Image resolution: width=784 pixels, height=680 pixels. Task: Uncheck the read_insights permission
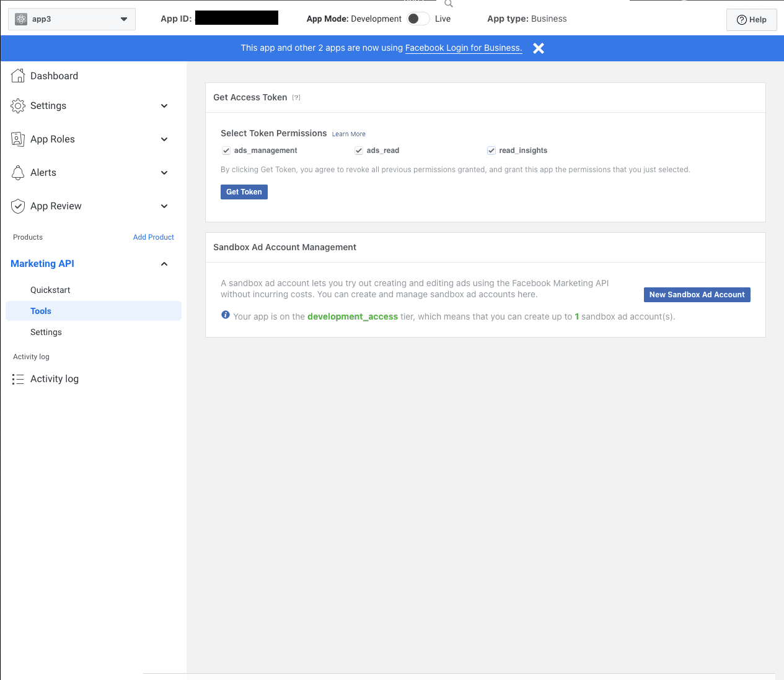click(491, 150)
